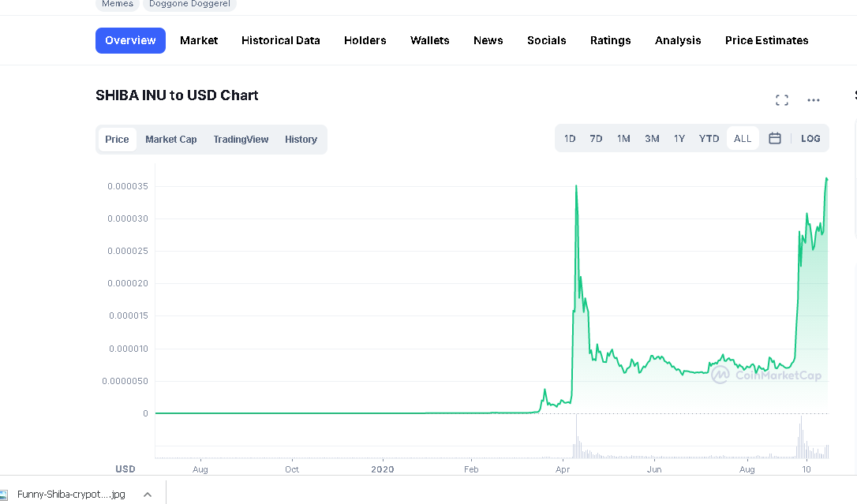Open the Historical Data tab

tap(281, 40)
